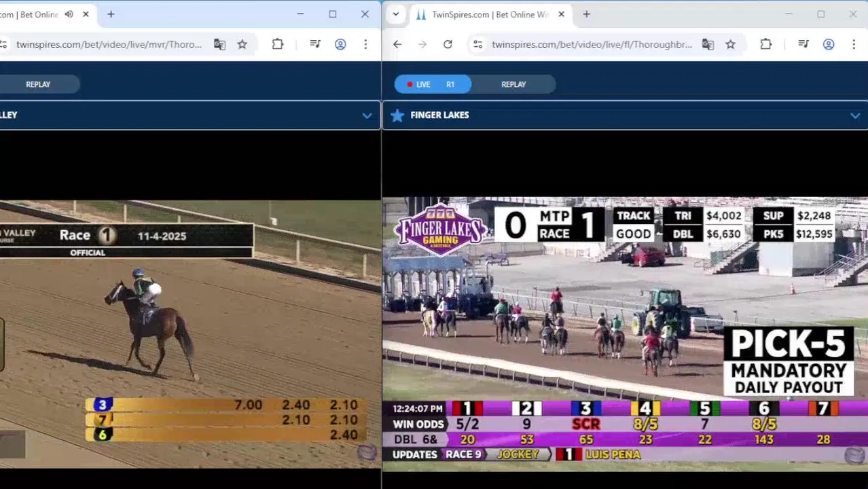The width and height of the screenshot is (868, 489).
Task: Click the address bar in right browser window
Action: [591, 44]
